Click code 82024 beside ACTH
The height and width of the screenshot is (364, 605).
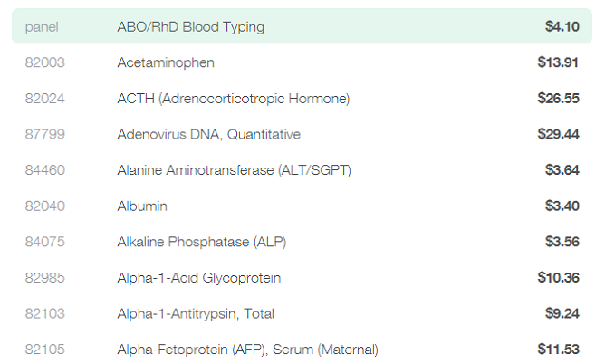click(44, 99)
